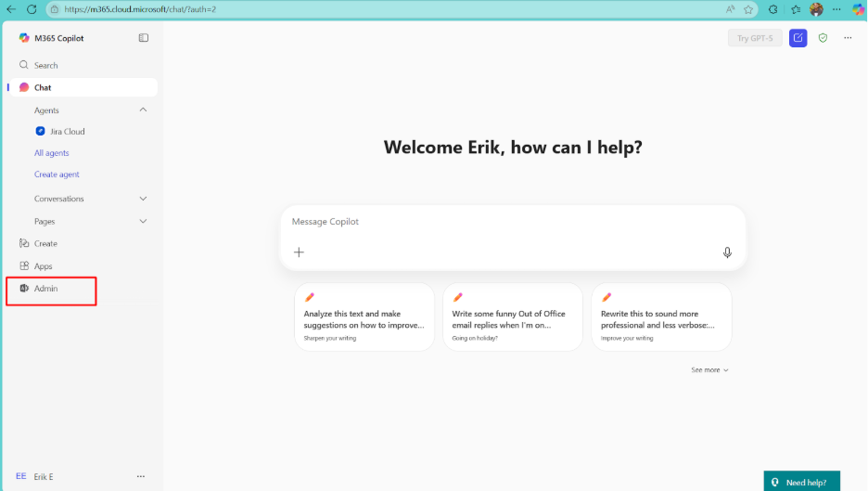The height and width of the screenshot is (491, 868).
Task: Open browser settings and more menu
Action: coord(836,9)
